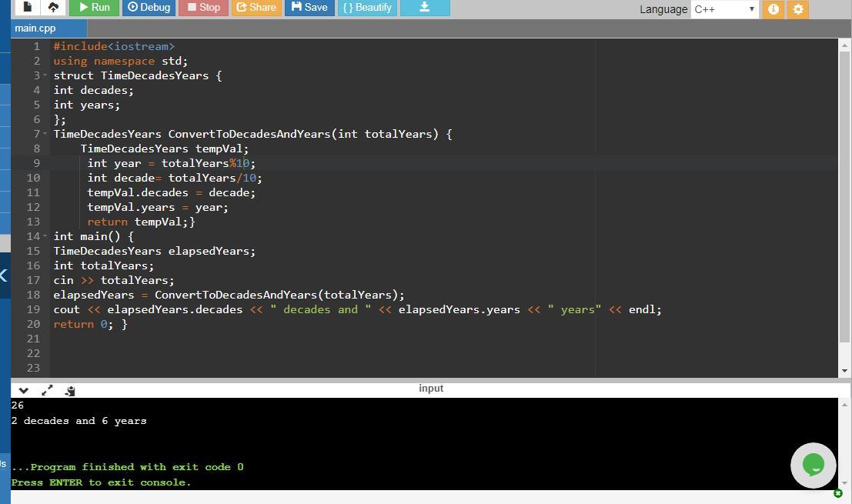Click 'cin >> totalYears;' line
The image size is (852, 504).
click(114, 280)
